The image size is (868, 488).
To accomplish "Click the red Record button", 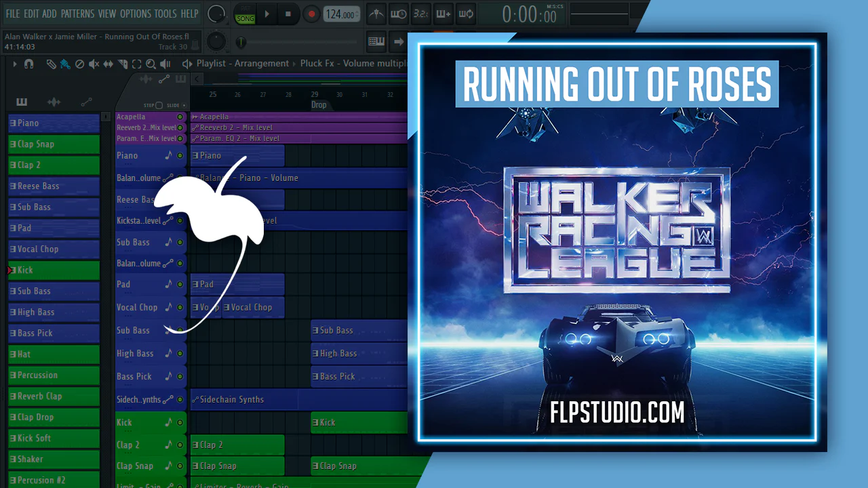I will point(311,14).
